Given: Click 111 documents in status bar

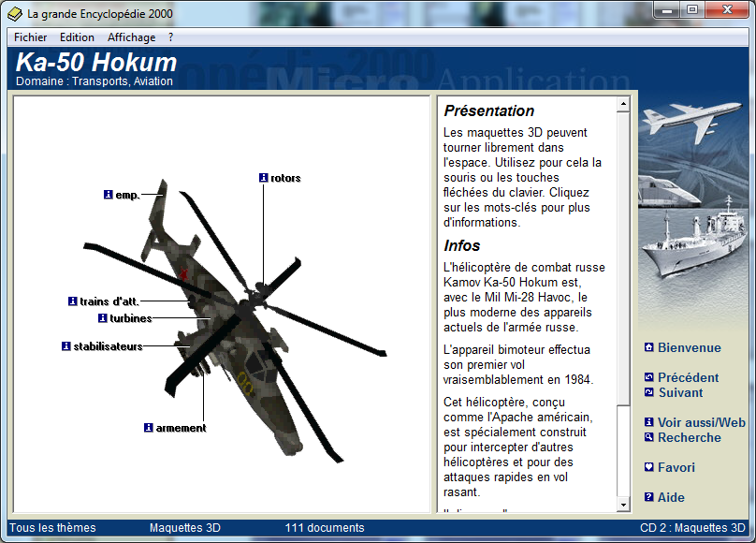Looking at the screenshot, I should click(x=325, y=528).
